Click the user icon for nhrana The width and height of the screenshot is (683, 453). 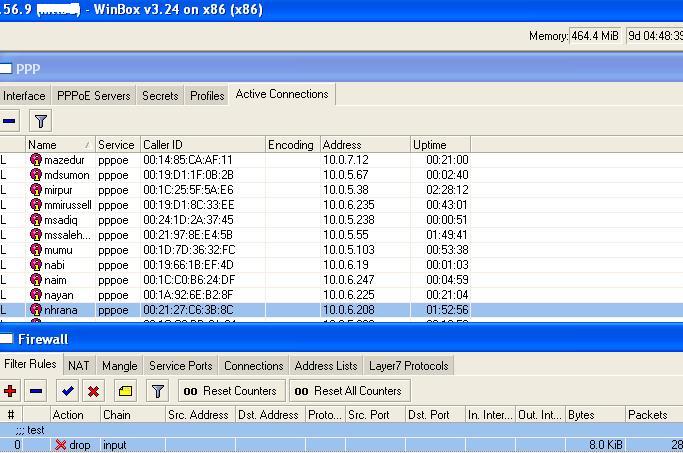[x=36, y=310]
